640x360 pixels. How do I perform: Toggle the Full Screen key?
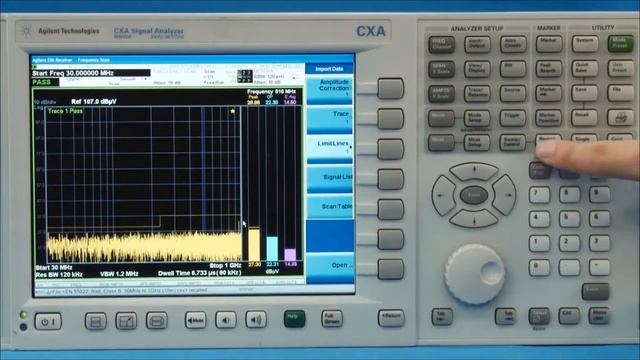[331, 319]
